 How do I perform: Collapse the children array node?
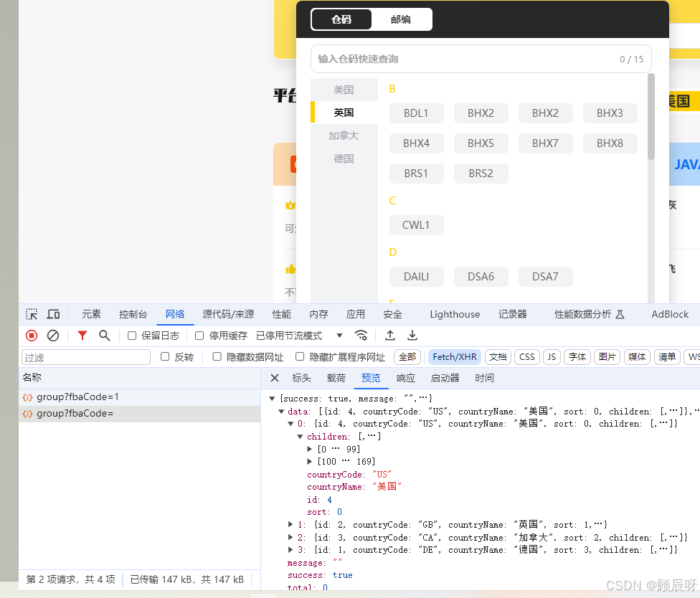pos(301,437)
